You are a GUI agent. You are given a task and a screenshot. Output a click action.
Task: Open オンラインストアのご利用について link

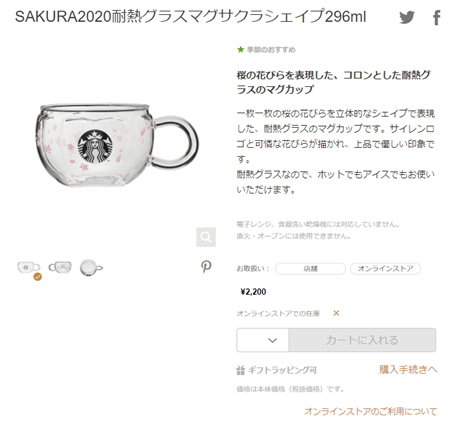(370, 411)
